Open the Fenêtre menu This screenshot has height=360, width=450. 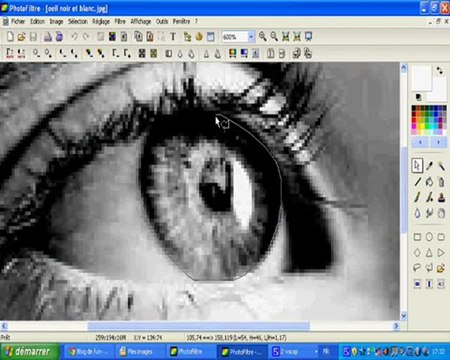(181, 21)
